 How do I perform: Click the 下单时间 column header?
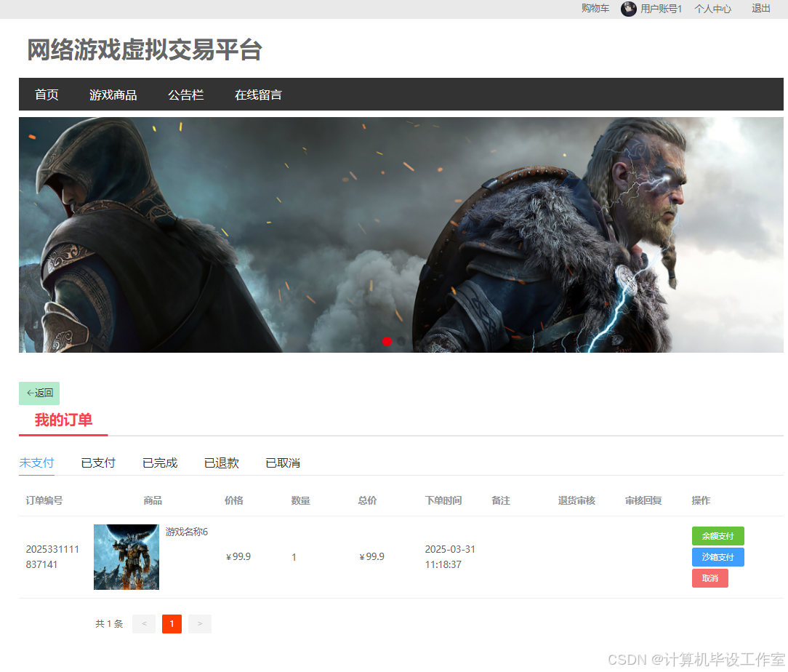[x=443, y=500]
